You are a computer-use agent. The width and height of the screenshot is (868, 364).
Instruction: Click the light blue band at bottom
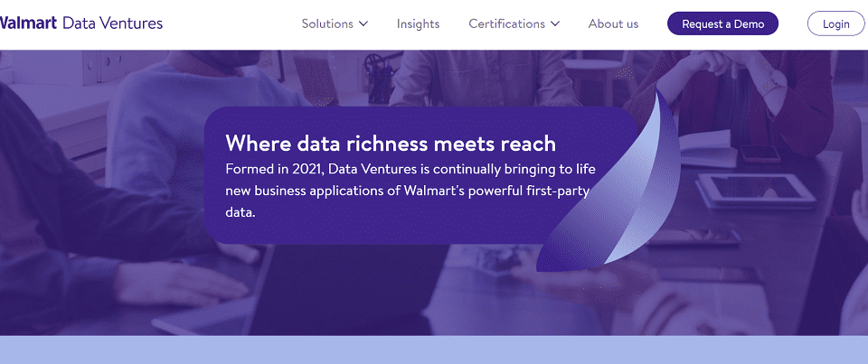[434, 350]
